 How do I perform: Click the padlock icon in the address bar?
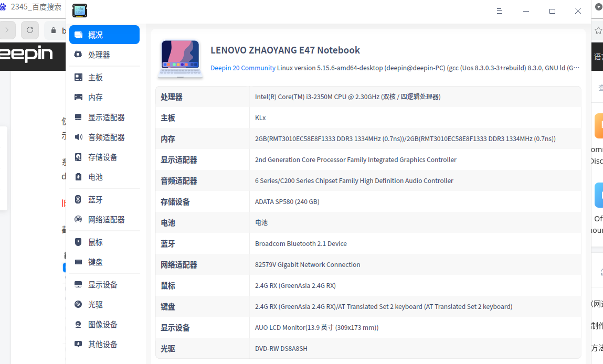[54, 30]
